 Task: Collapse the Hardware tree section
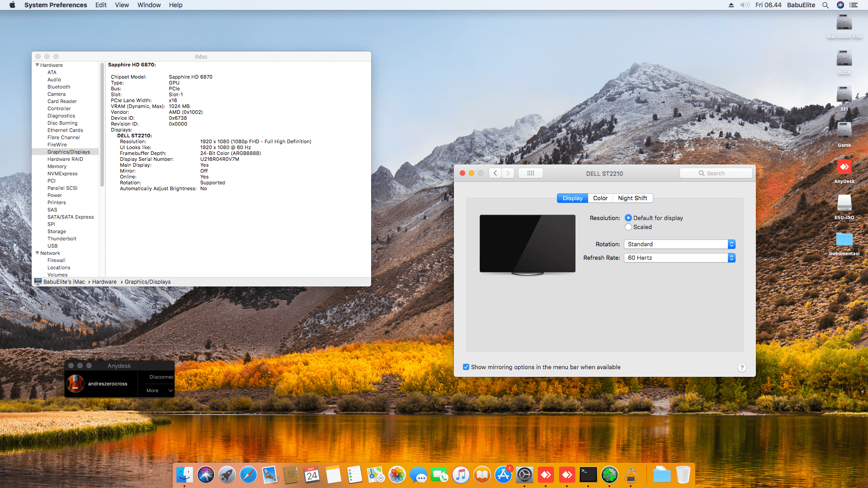tap(37, 65)
